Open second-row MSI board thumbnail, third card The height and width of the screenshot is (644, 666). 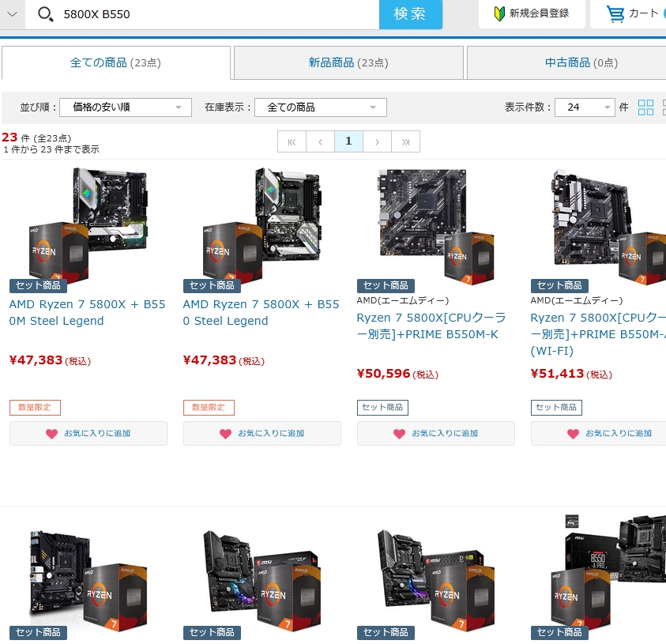[x=436, y=580]
